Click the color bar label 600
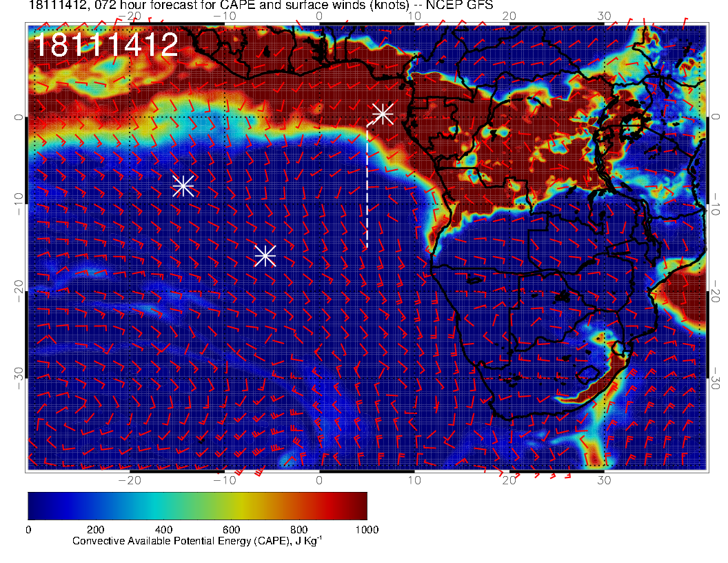Image resolution: width=728 pixels, height=563 pixels. coord(231,530)
